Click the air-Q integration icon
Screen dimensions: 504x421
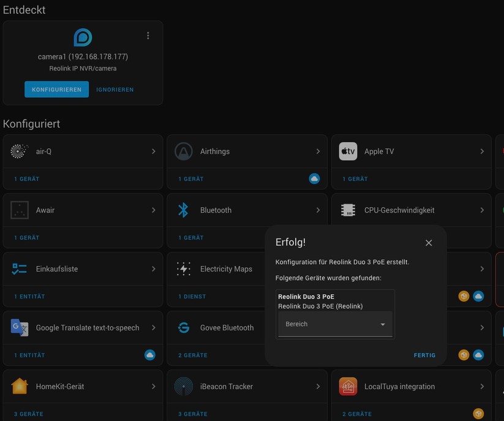coord(19,151)
